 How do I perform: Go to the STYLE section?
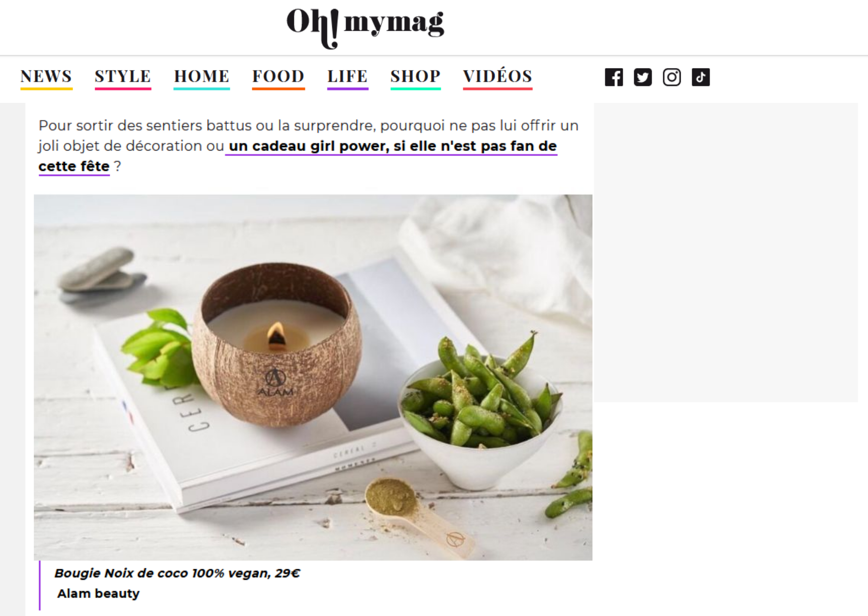[123, 77]
